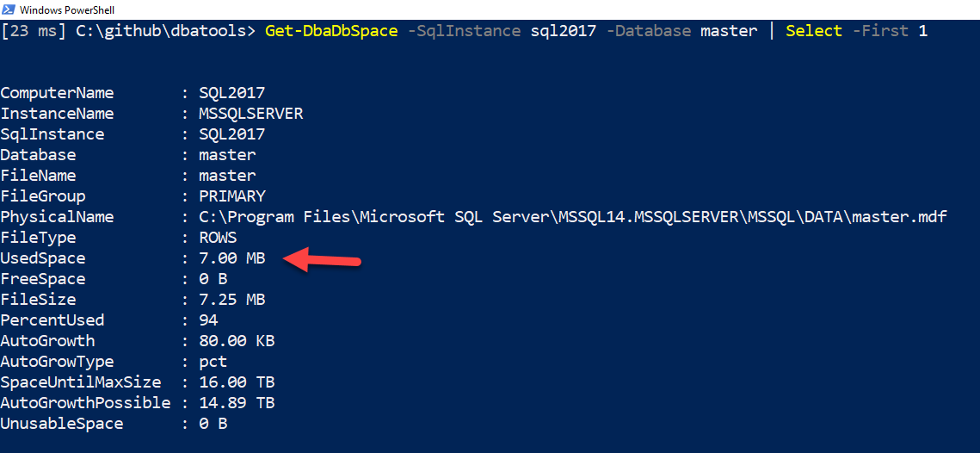Click the PercentUsed value 94
Viewport: 980px width, 453px height.
pyautogui.click(x=208, y=320)
